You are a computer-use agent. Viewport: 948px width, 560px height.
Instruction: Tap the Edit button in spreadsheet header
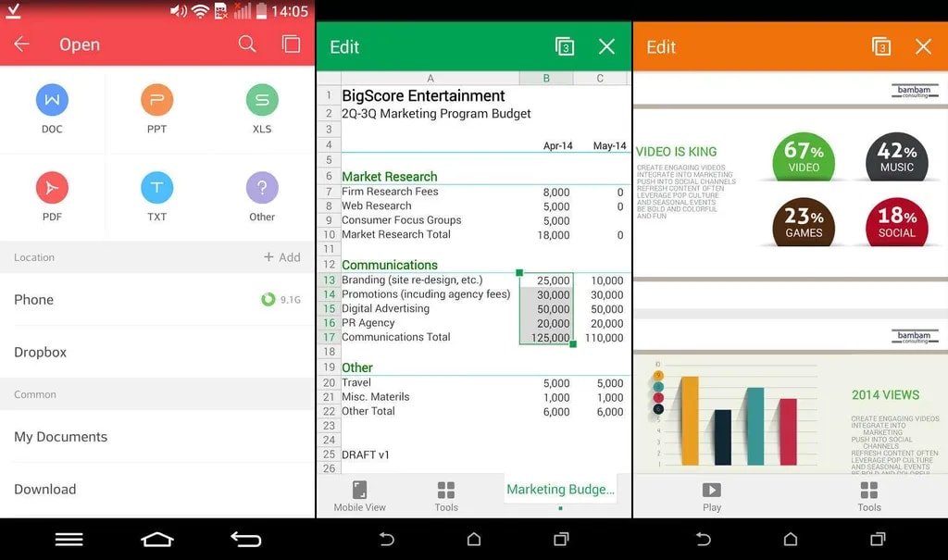pyautogui.click(x=344, y=47)
